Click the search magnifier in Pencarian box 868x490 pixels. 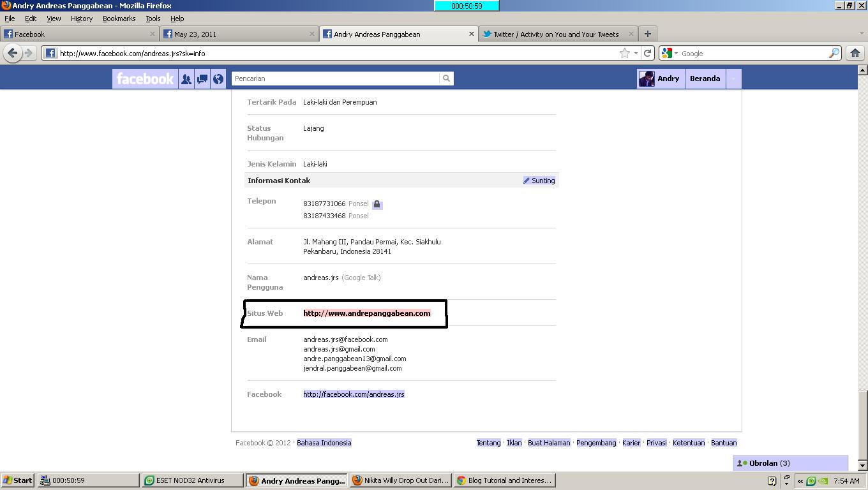click(x=446, y=78)
